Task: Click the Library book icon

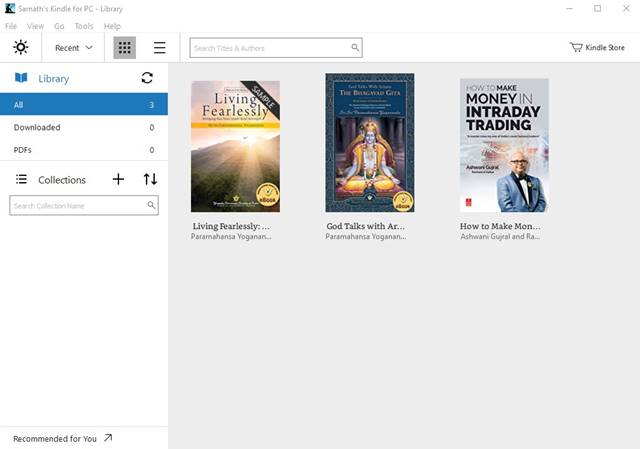Action: [21, 78]
